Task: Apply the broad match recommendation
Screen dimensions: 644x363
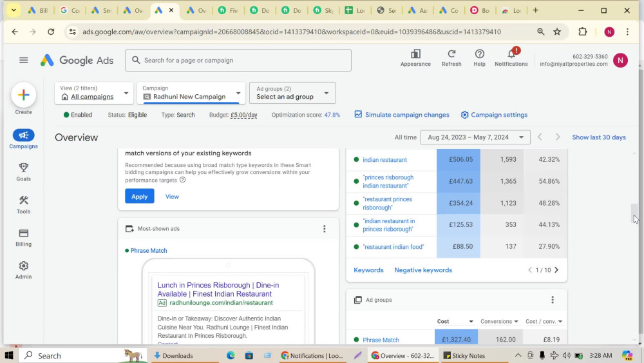Action: (139, 197)
